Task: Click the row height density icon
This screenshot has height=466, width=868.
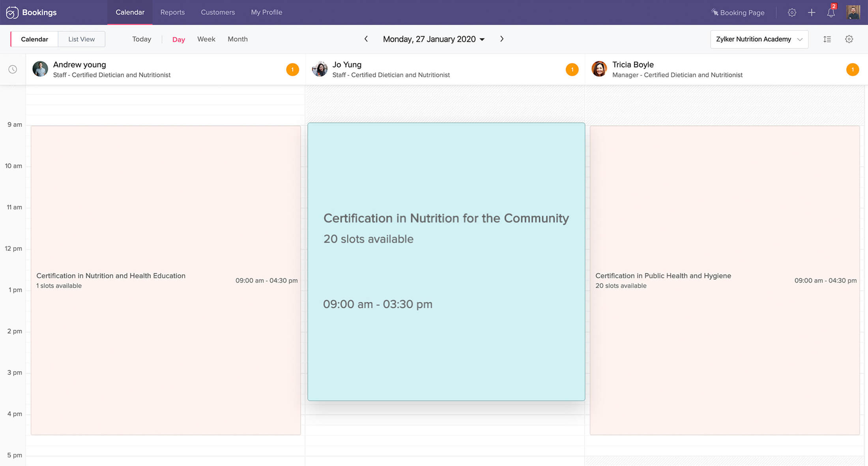Action: 827,39
